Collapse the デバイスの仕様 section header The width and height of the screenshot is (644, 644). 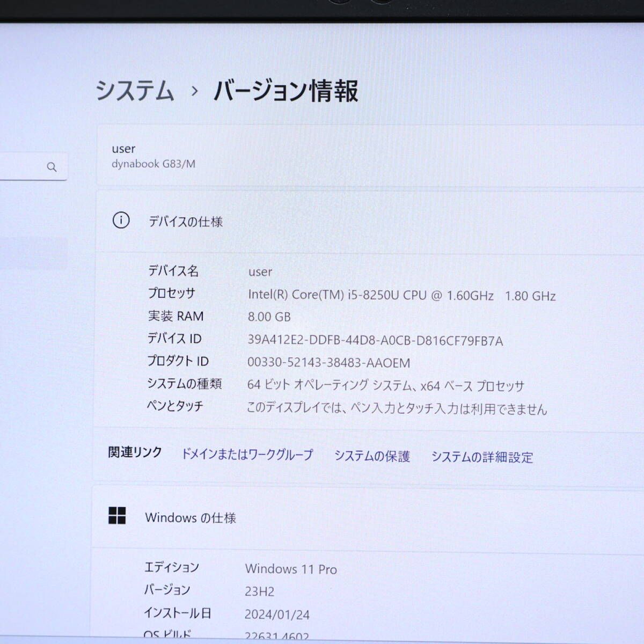click(x=370, y=221)
